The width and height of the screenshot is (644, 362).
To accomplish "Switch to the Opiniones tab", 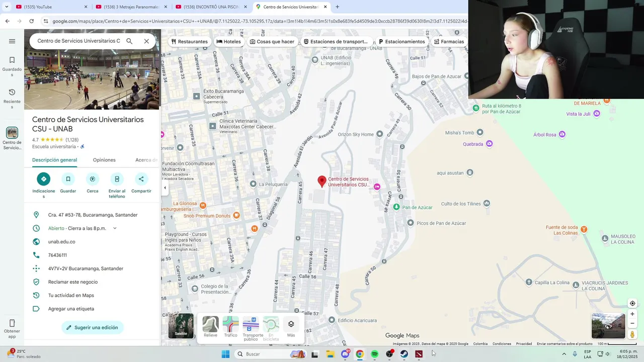I will click(104, 160).
